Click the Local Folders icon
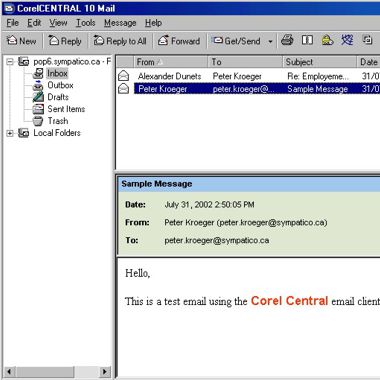This screenshot has width=380, height=380. tap(23, 133)
